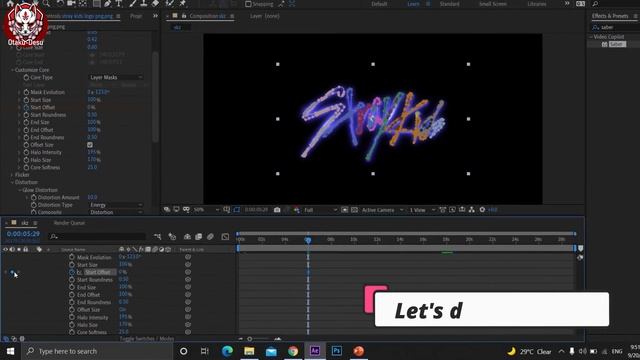This screenshot has width=640, height=360.
Task: Click the Distortion Amount 10.0 value
Action: [92, 197]
